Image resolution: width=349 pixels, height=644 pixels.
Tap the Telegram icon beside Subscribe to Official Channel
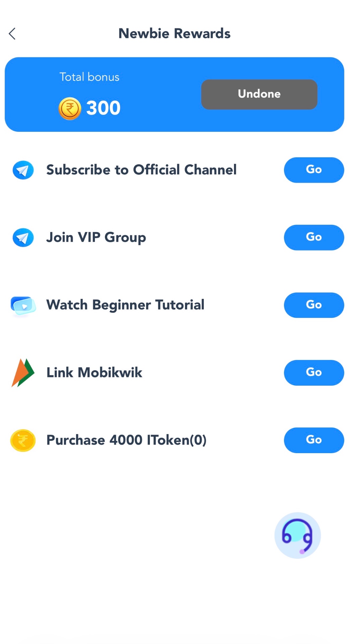pyautogui.click(x=23, y=170)
